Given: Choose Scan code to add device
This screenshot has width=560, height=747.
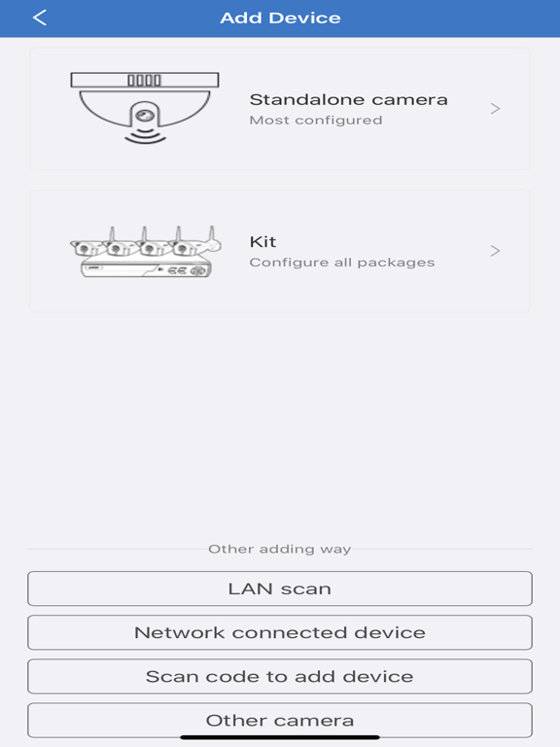Looking at the screenshot, I should [280, 677].
